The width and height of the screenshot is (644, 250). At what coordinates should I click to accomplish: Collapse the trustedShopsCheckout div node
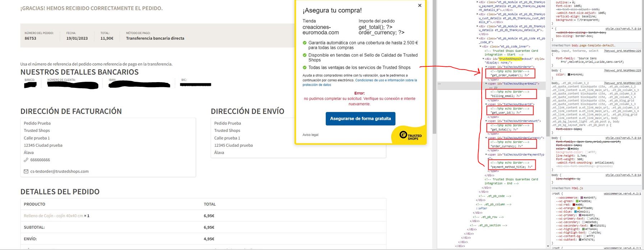point(483,59)
